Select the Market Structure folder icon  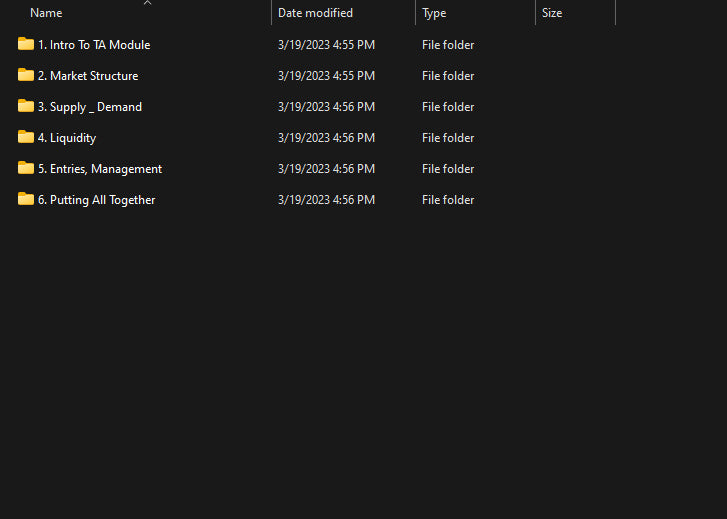click(26, 75)
